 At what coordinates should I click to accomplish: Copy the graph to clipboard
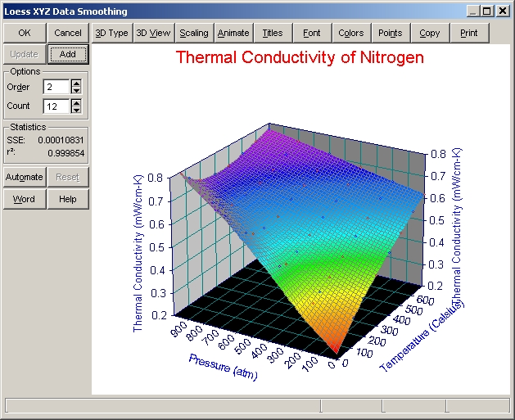point(430,33)
